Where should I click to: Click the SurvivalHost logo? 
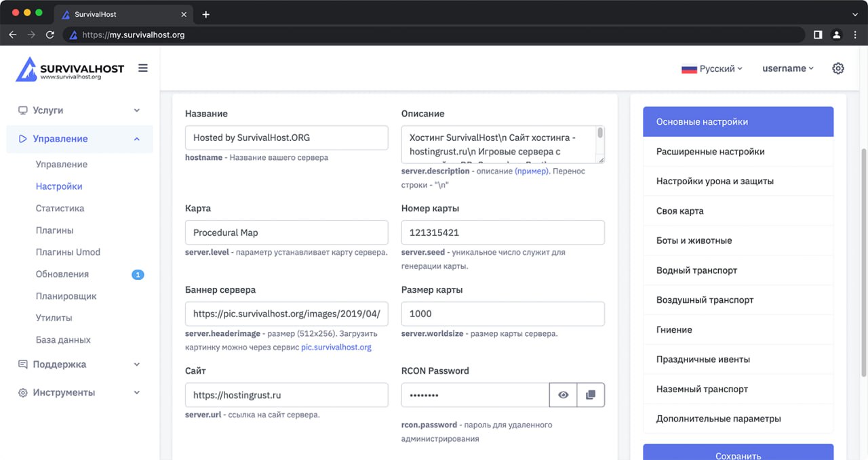71,68
